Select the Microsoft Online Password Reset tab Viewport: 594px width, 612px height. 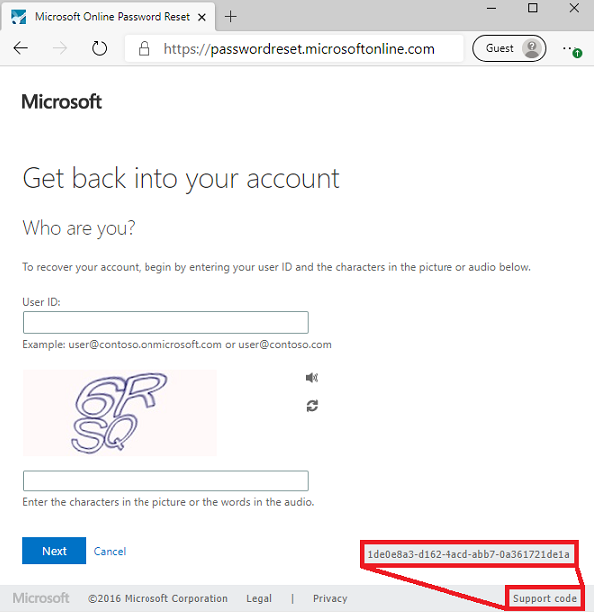[108, 16]
